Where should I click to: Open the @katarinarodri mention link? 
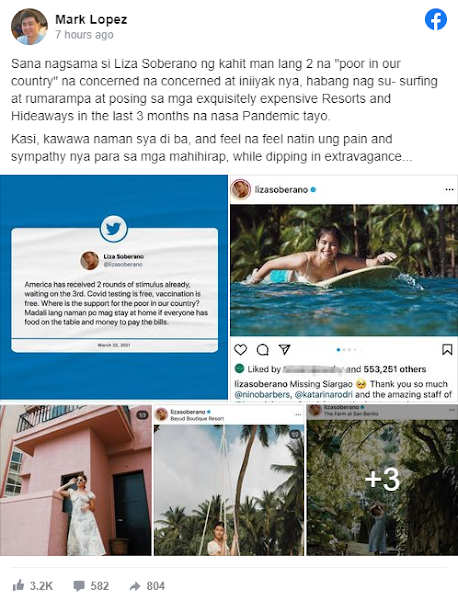(x=324, y=394)
